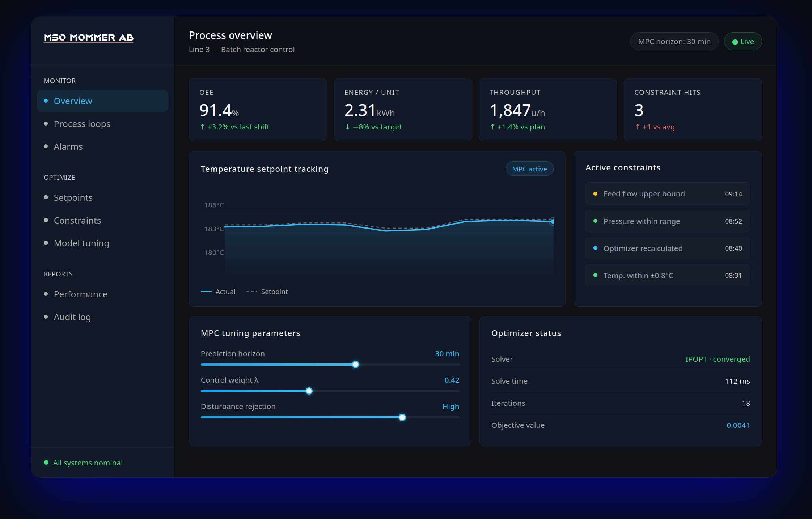Image resolution: width=812 pixels, height=519 pixels.
Task: Click the Constraint Hits KPI card
Action: click(692, 110)
